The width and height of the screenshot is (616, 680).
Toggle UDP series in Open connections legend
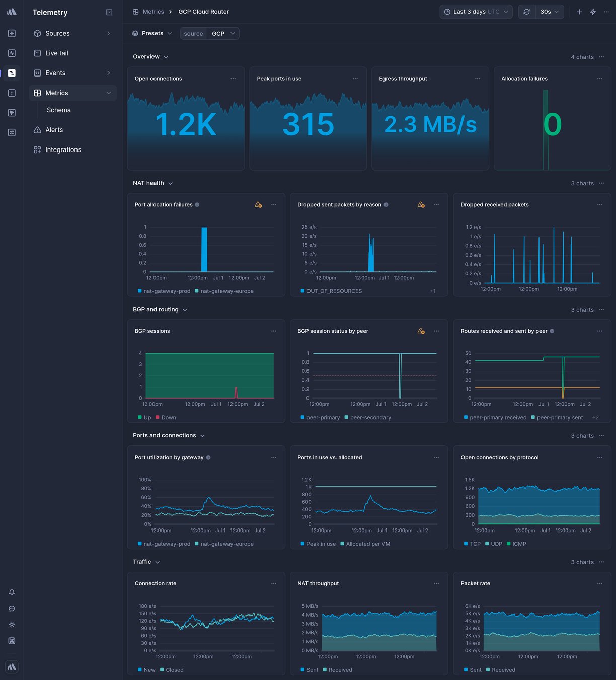click(494, 544)
